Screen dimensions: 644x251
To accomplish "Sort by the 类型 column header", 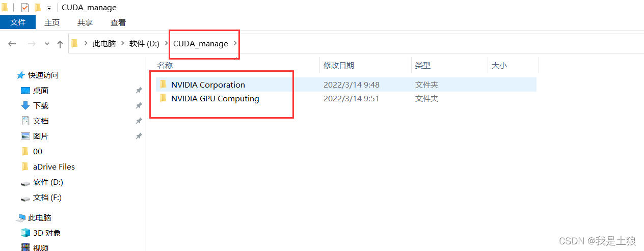I will 423,65.
